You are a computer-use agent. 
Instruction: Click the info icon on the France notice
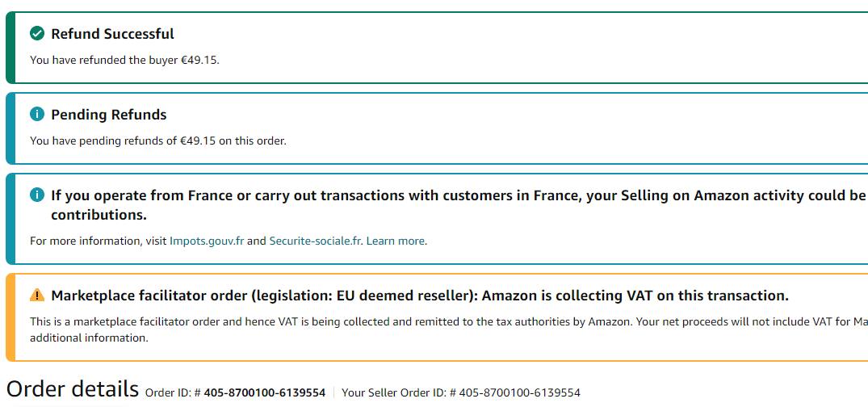[36, 195]
